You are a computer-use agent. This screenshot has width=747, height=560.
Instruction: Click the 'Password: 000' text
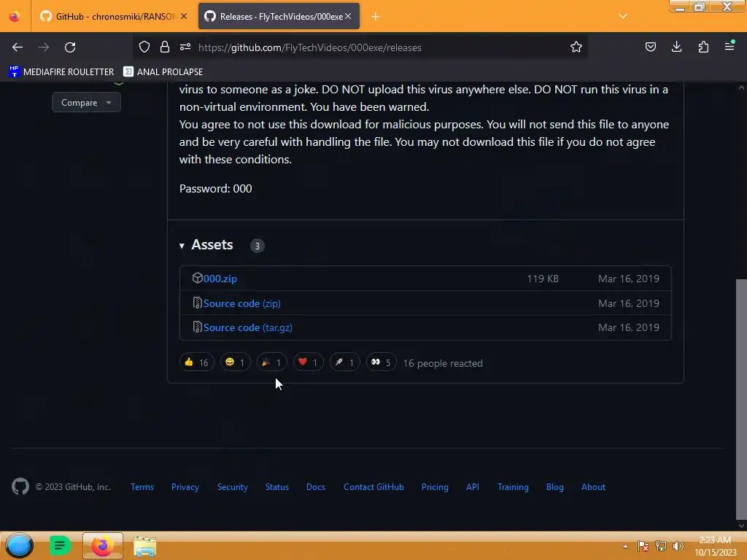coord(215,188)
